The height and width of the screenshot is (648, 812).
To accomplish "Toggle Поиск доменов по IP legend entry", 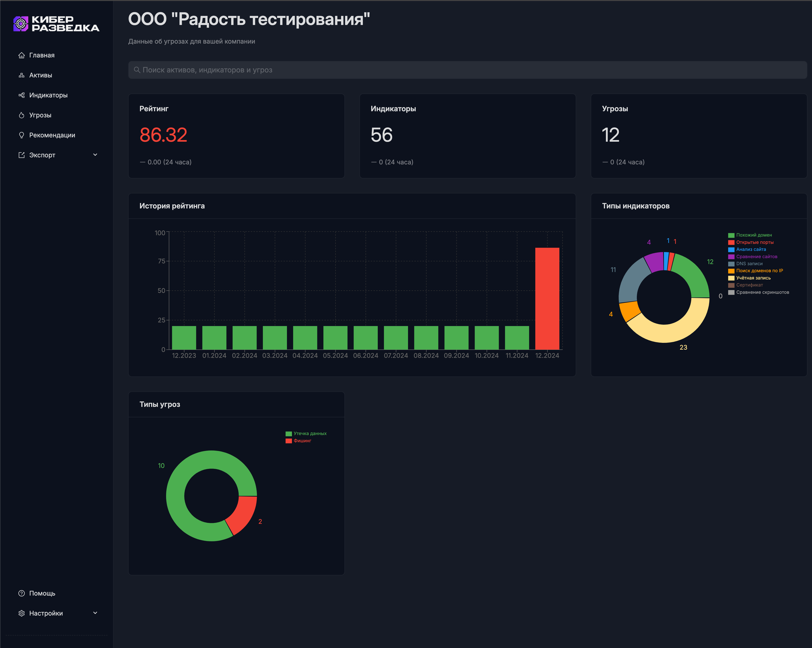I will point(755,271).
